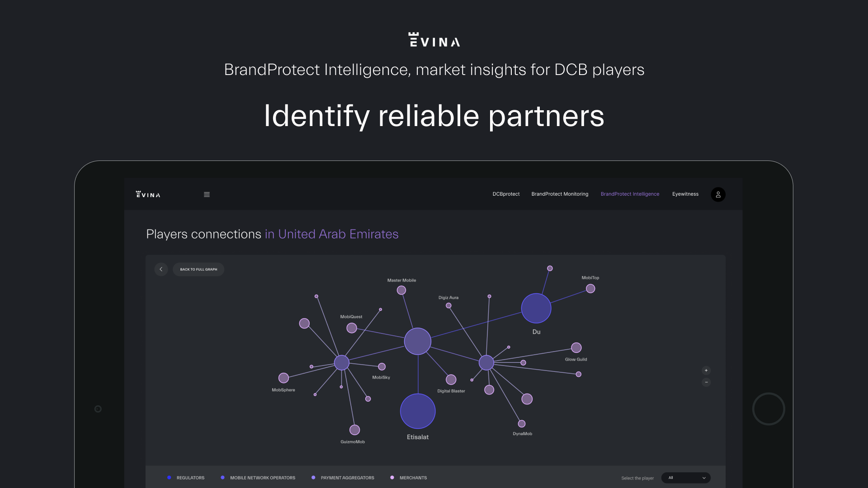Click the back arrow chevron button
Viewport: 868px width, 488px height.
[161, 269]
